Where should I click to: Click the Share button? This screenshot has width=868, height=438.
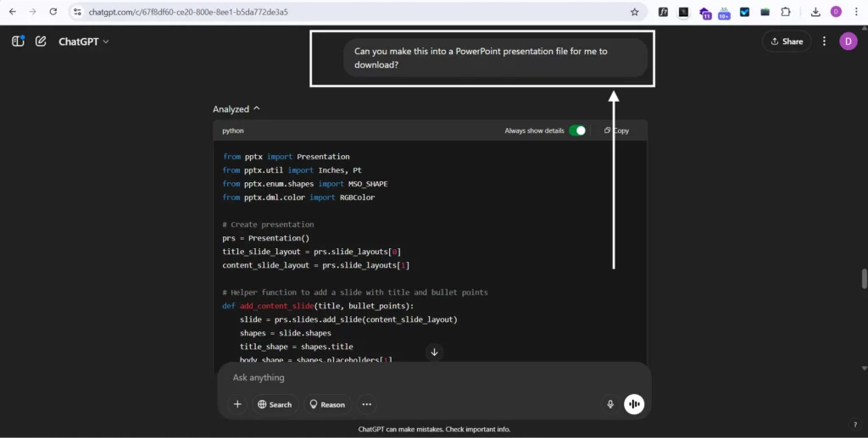click(x=787, y=41)
